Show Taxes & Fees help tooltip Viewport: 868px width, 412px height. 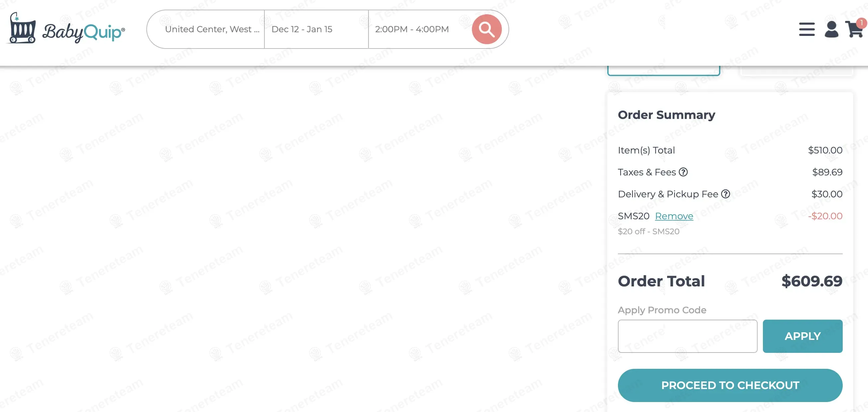[683, 172]
